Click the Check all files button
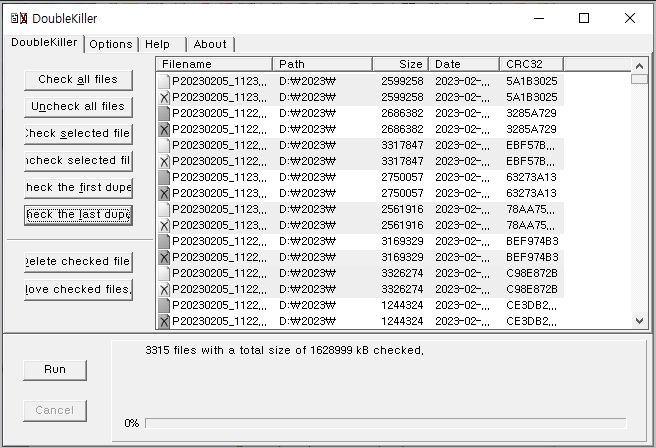The width and height of the screenshot is (656, 448). point(78,80)
